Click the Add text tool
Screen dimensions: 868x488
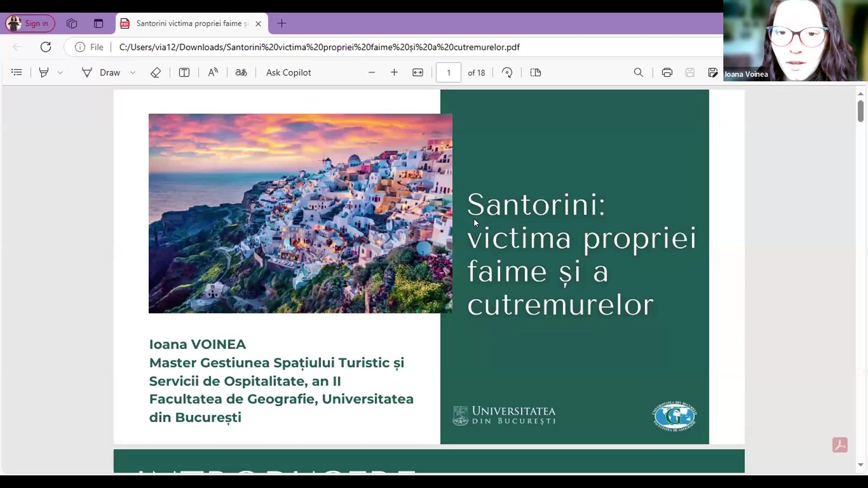coord(184,72)
